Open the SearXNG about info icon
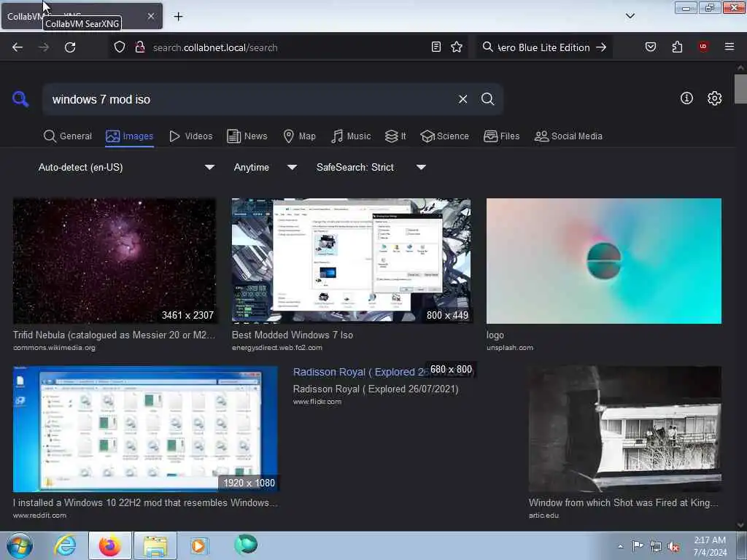Image resolution: width=747 pixels, height=560 pixels. (686, 98)
